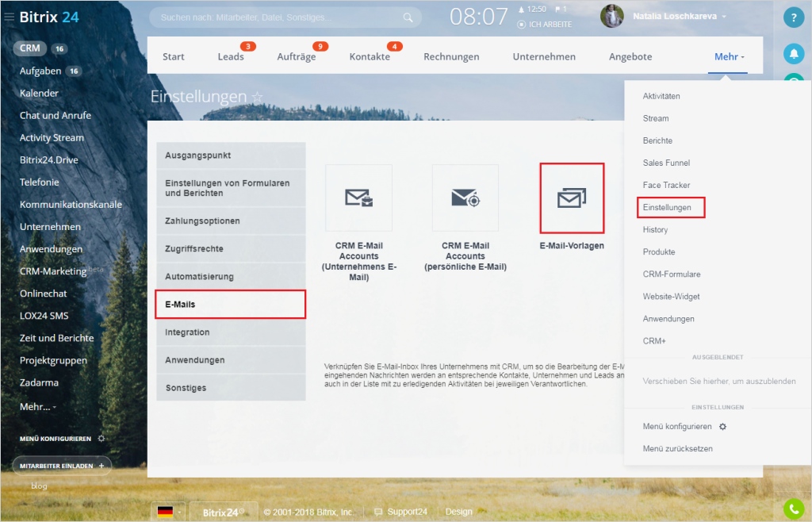
Task: Open language selector arrow next to flag
Action: point(179,512)
